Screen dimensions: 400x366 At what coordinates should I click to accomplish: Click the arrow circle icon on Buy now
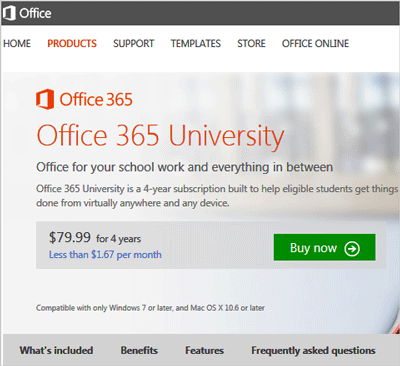click(x=352, y=248)
